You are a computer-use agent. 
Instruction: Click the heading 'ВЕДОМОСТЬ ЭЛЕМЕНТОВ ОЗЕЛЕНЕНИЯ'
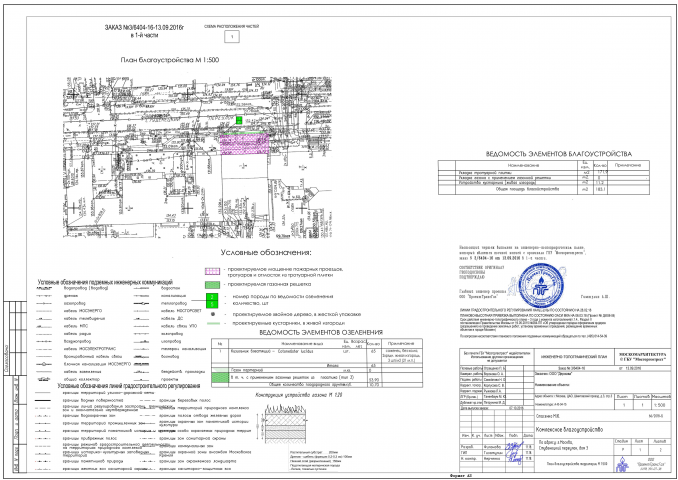click(x=321, y=332)
